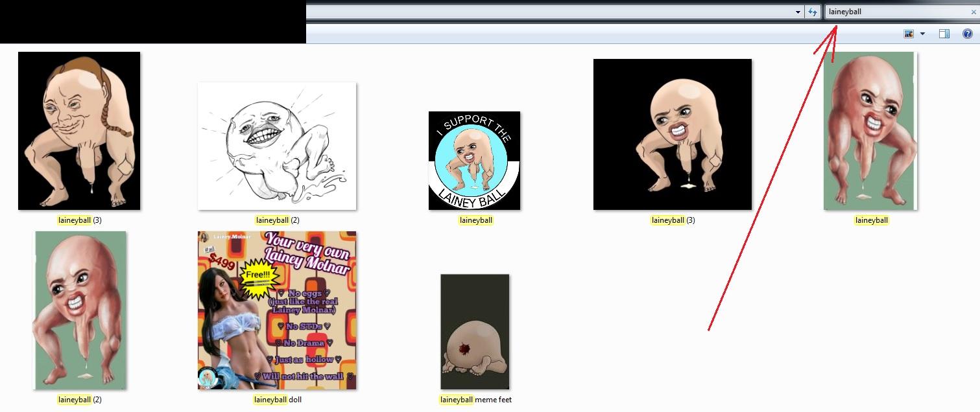Select the laineyball doll advertisement thumbnail
Screen dimensions: 980x412
click(277, 310)
